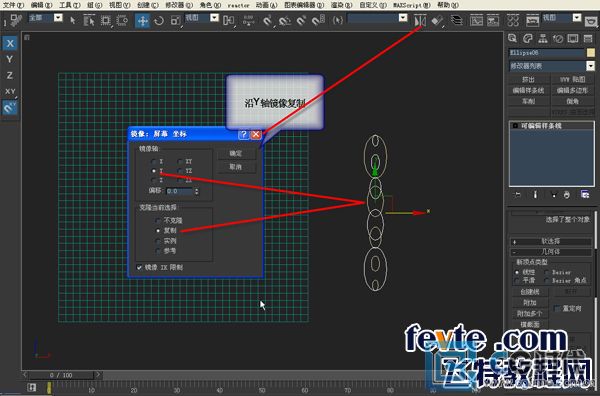Switch to the Display command panel

(573, 38)
